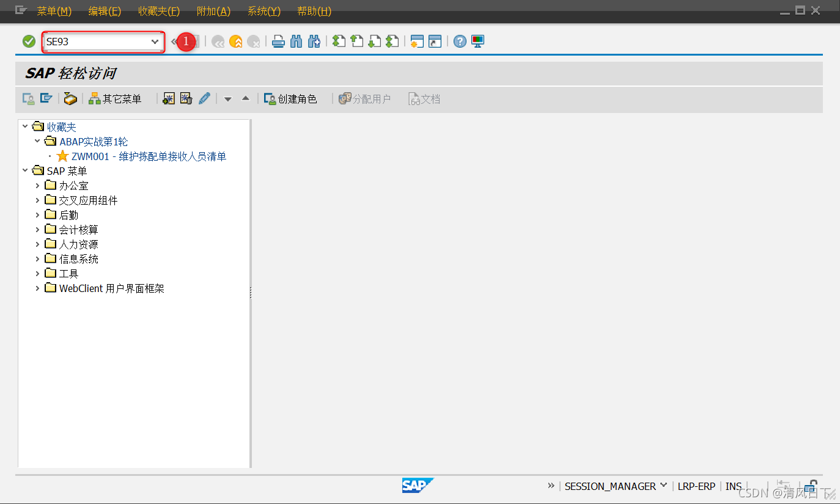Expand the WebClient 用户界面框架 folder

click(x=37, y=288)
